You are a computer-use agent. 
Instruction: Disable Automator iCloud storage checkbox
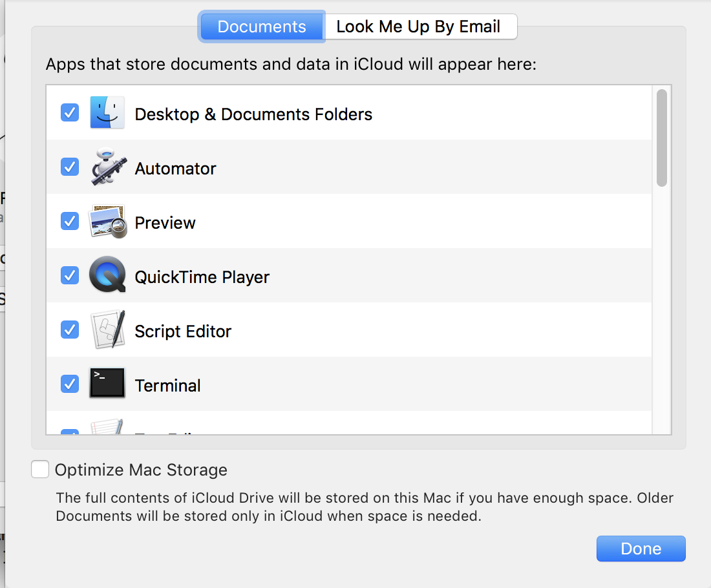(70, 167)
